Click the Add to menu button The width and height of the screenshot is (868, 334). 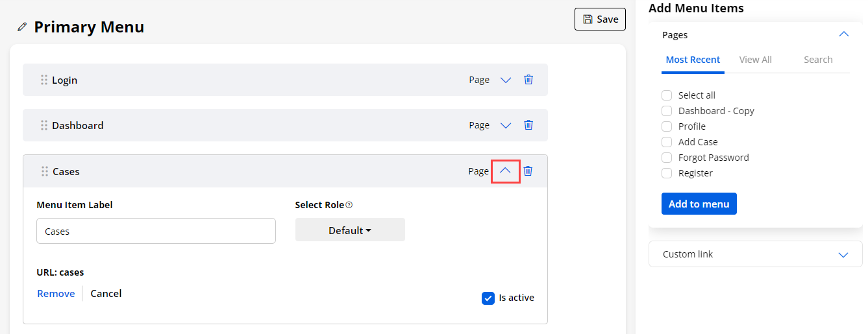(x=699, y=204)
